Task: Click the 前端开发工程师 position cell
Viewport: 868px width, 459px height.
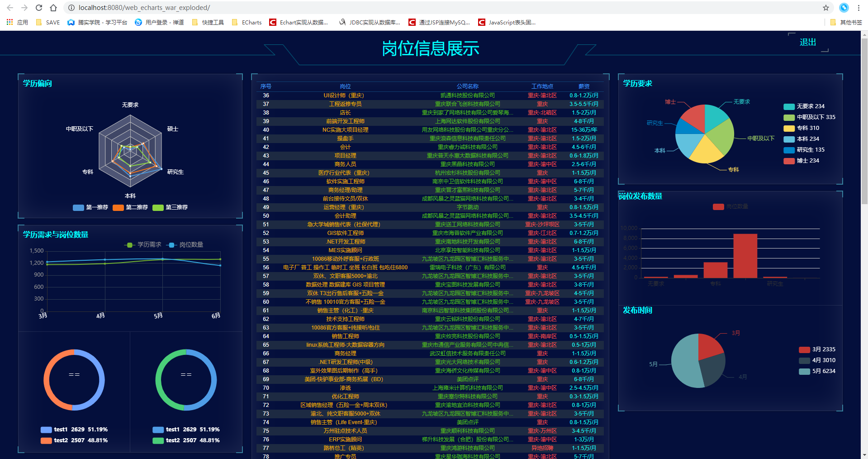Action: (x=345, y=121)
